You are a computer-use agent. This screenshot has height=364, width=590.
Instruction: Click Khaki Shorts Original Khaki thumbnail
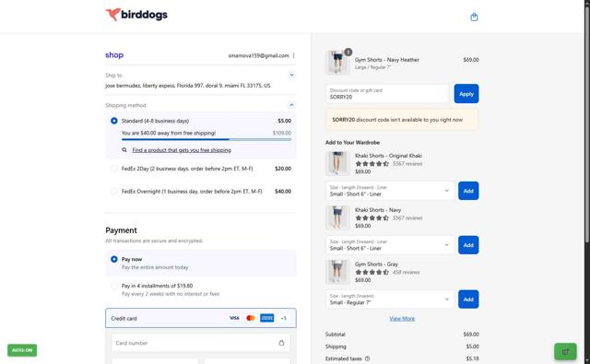point(337,164)
